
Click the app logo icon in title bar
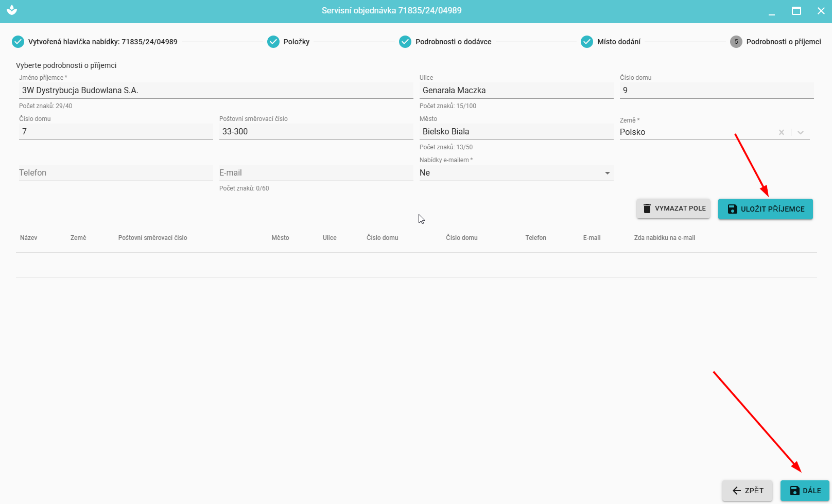tap(12, 10)
